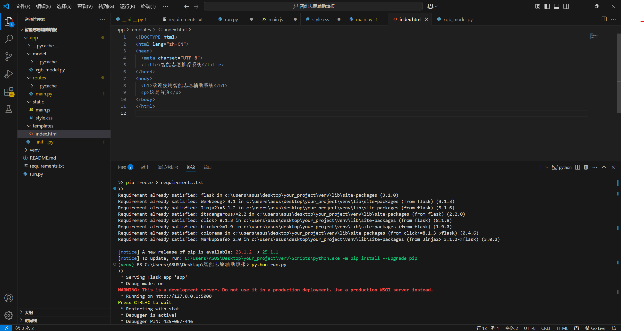Click CRLF line ending selector
Screen dimensions: 644x331
click(x=546, y=328)
